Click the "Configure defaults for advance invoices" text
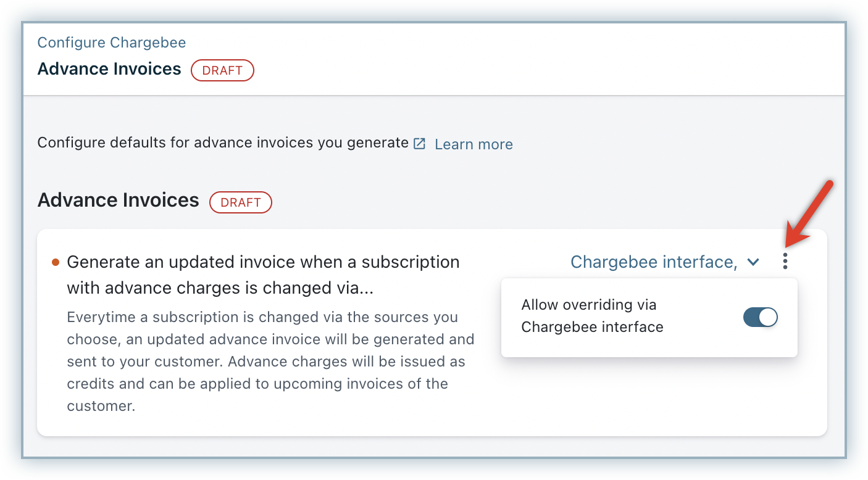 pyautogui.click(x=223, y=143)
